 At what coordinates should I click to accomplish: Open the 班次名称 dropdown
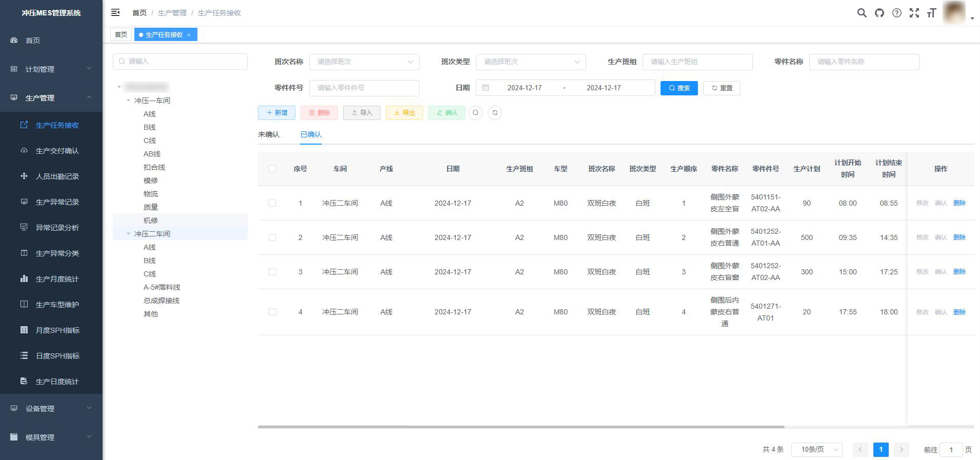tap(364, 62)
